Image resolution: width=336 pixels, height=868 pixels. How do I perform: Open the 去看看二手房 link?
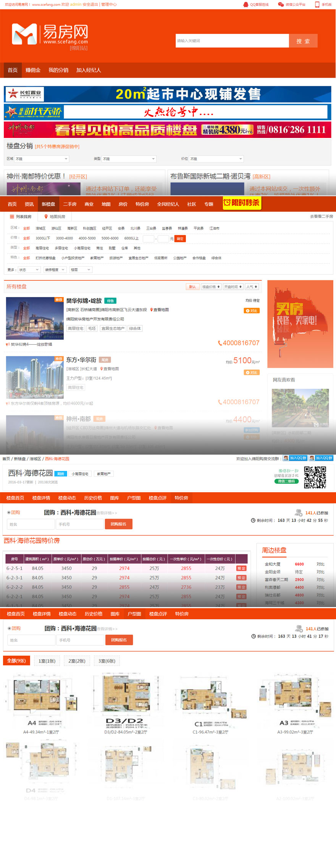321,217
